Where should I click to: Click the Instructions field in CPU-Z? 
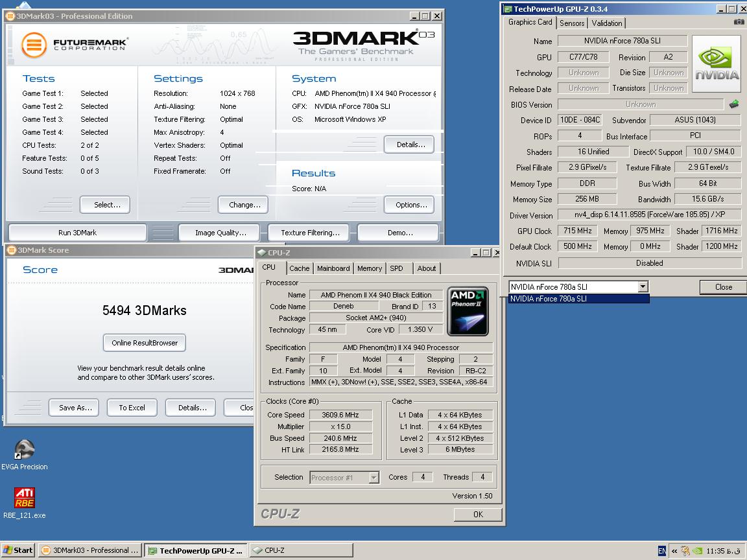click(401, 382)
